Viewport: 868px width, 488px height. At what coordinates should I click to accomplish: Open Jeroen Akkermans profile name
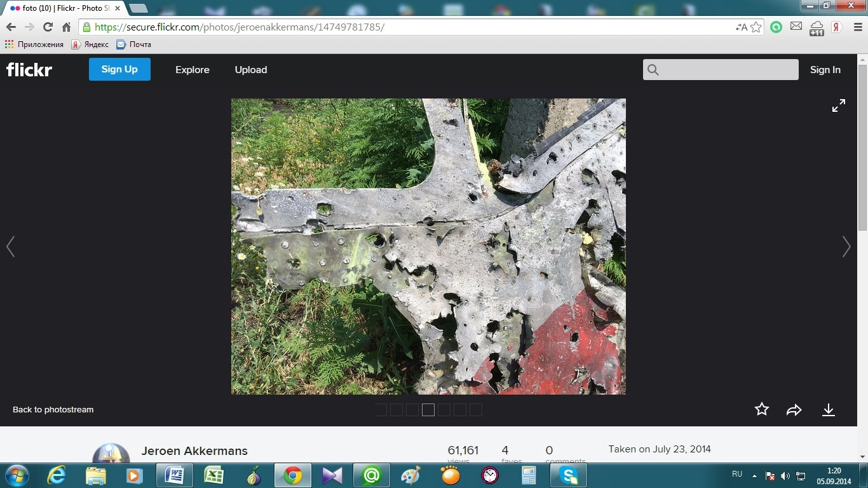coord(194,451)
